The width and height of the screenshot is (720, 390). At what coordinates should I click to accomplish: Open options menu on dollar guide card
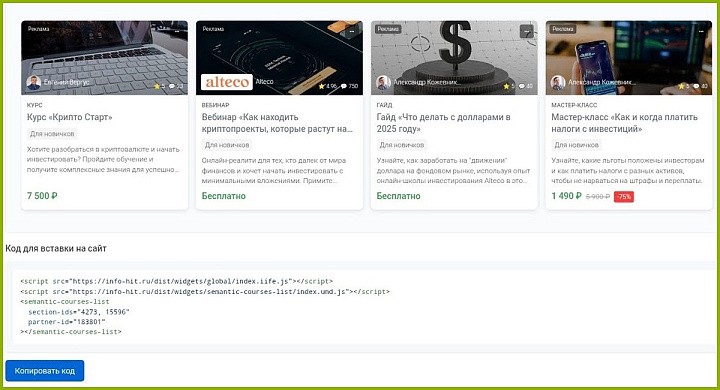click(527, 31)
